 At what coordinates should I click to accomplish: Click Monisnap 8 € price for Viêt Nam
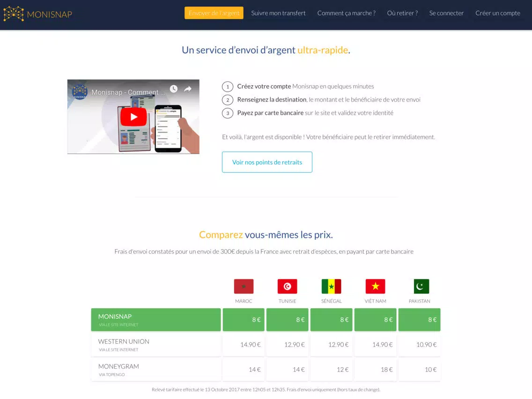(375, 319)
